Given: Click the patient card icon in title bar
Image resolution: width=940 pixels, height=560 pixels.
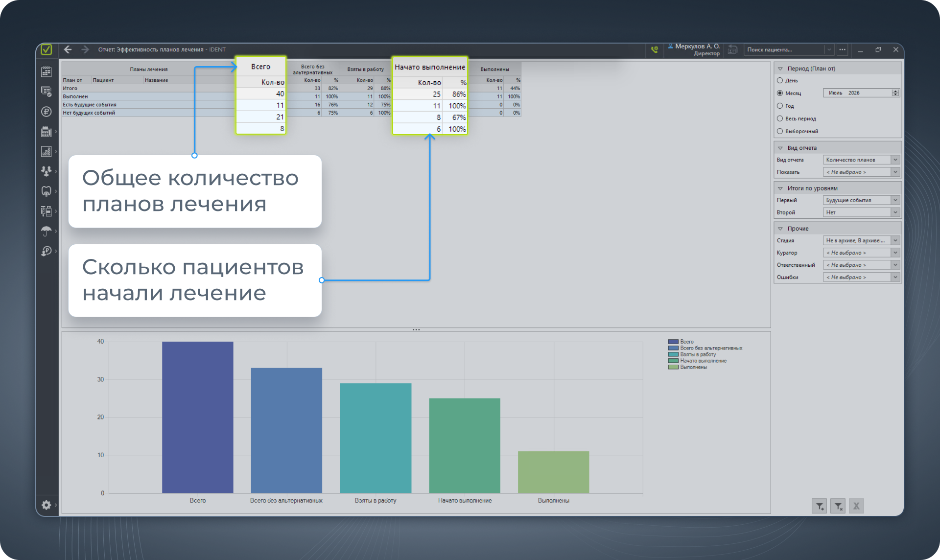Looking at the screenshot, I should point(732,49).
